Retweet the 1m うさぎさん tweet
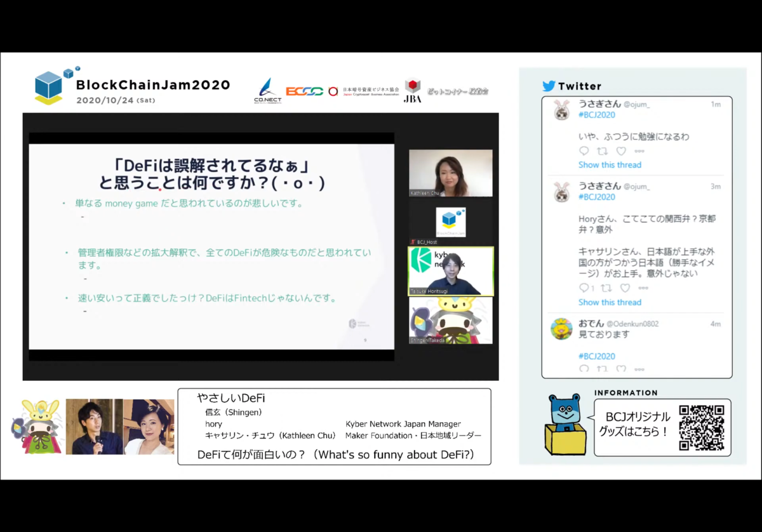Viewport: 762px width, 532px height. [603, 151]
